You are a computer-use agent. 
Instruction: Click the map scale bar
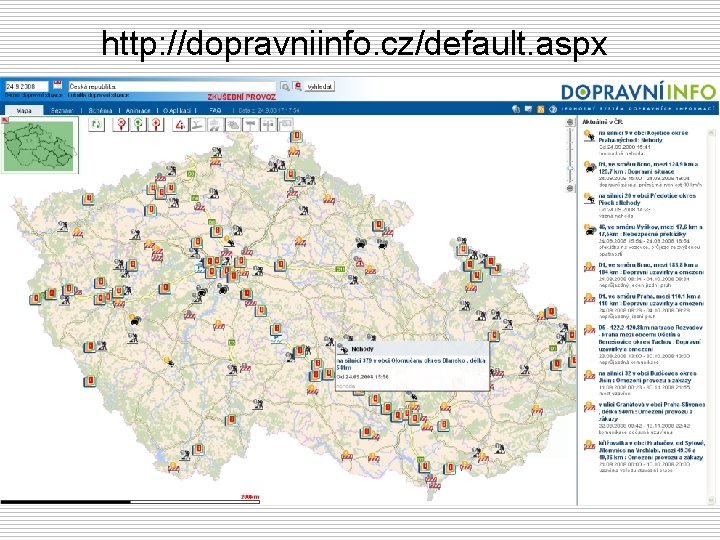tap(130, 502)
